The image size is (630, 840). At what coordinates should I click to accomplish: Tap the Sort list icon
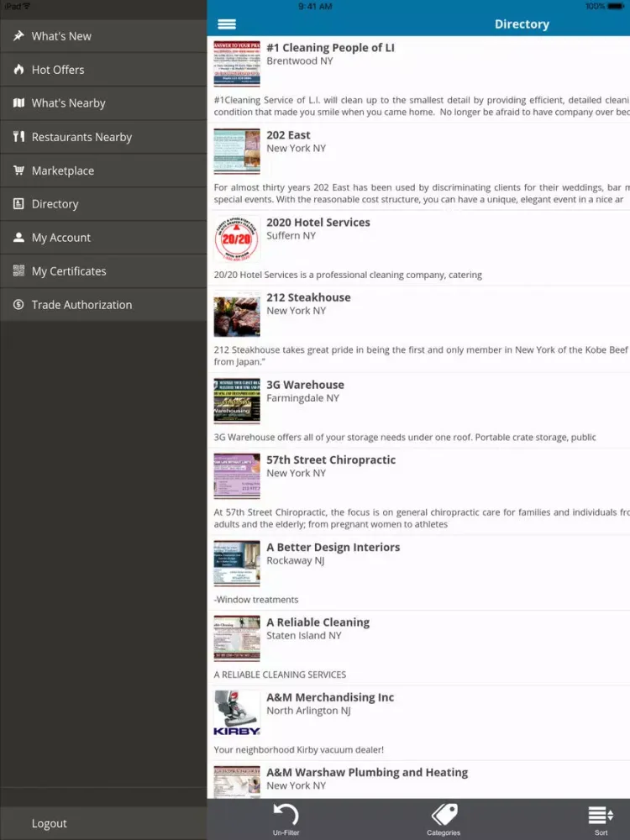(601, 814)
